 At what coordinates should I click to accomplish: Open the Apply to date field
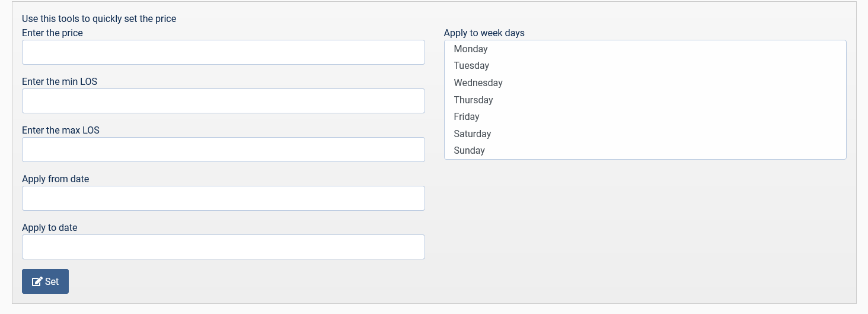[x=223, y=247]
